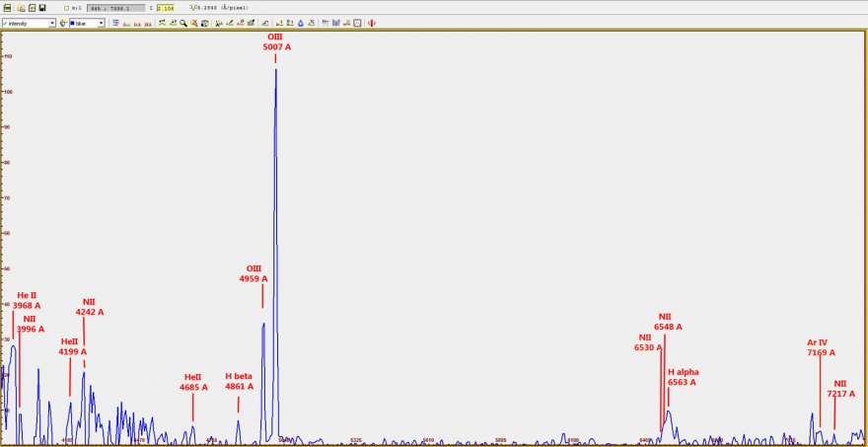Viewport: 868px width, 447px height.
Task: Select the magnifying glass zoom tool
Action: 183,23
